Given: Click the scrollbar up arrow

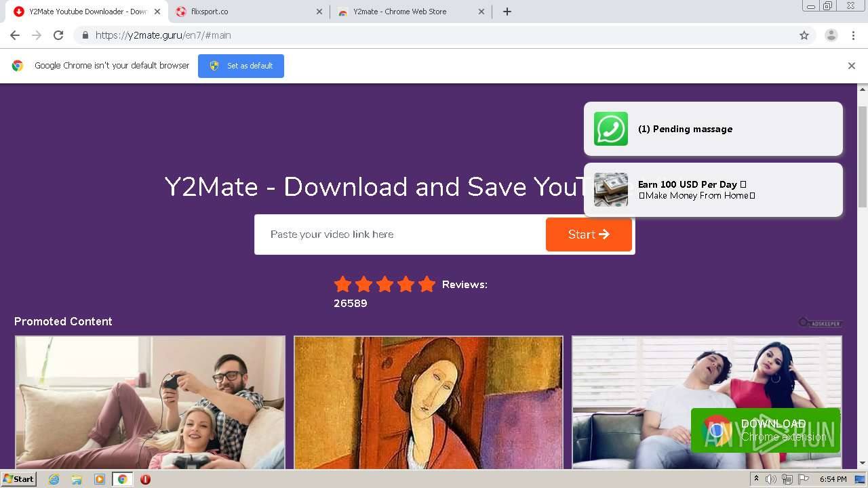Looking at the screenshot, I should click(863, 89).
